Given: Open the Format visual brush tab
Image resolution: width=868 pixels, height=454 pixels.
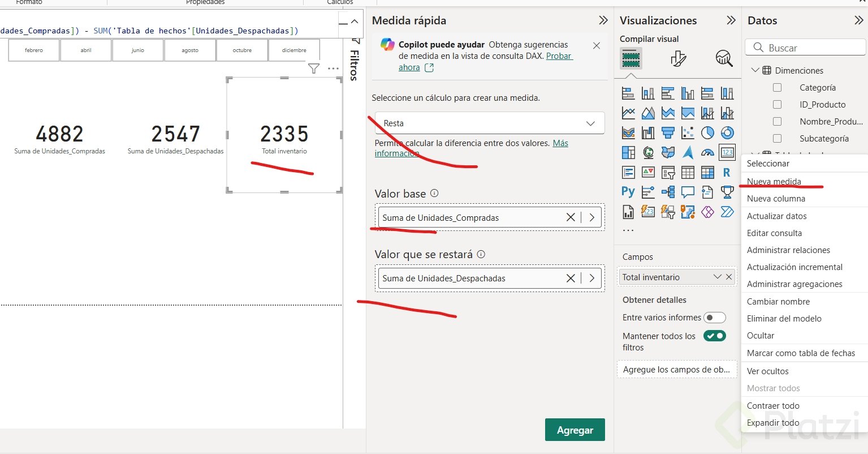Looking at the screenshot, I should click(x=678, y=58).
